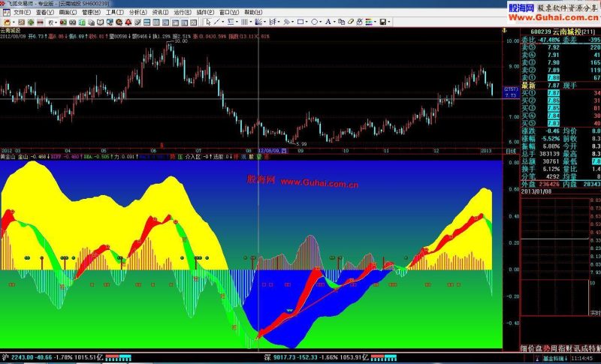Open the 资讯(I) menu
Image resolution: width=601 pixels, height=364 pixels.
coord(160,13)
